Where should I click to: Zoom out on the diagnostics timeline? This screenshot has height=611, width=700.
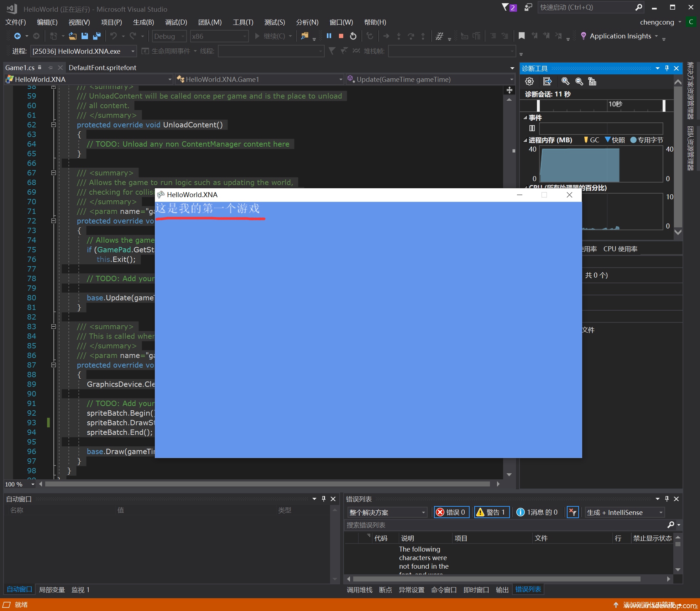point(579,81)
